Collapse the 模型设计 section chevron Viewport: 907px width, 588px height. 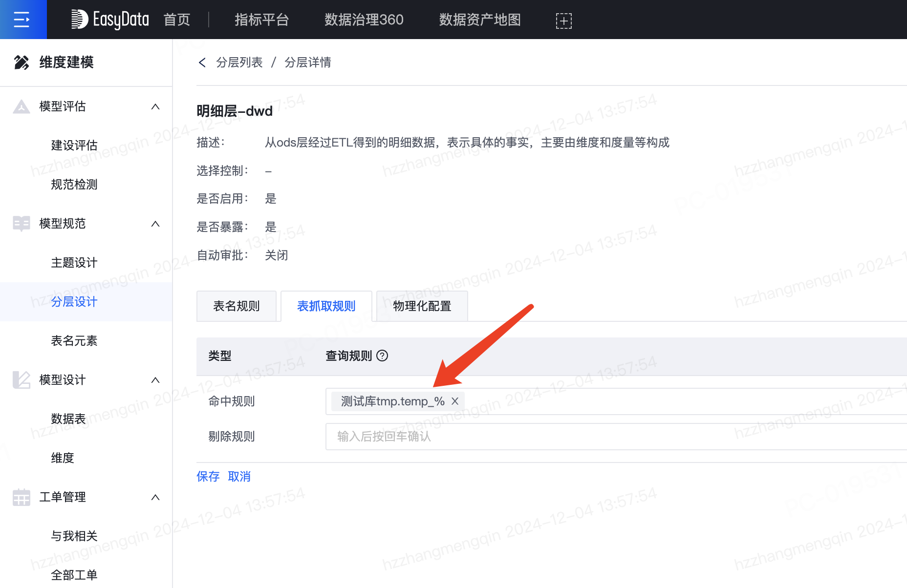(155, 380)
